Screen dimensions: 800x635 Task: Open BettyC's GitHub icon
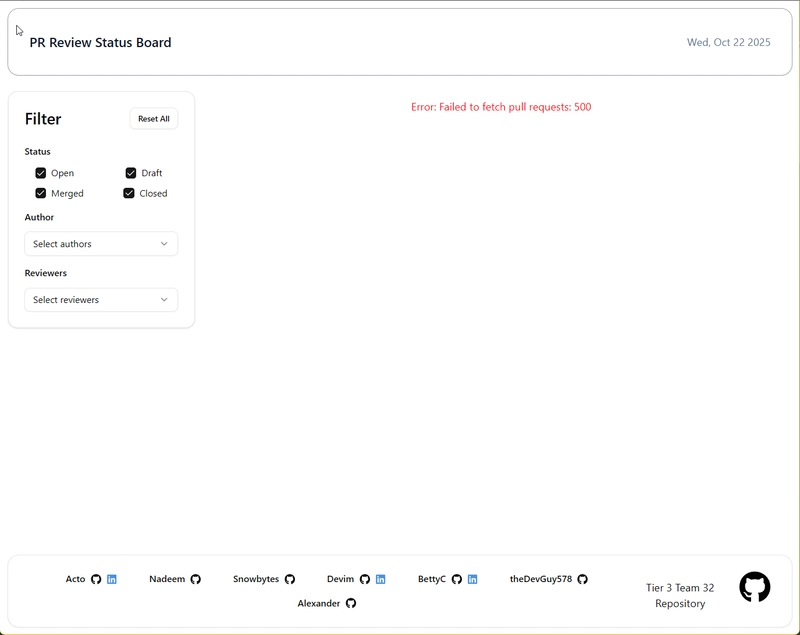pos(457,579)
